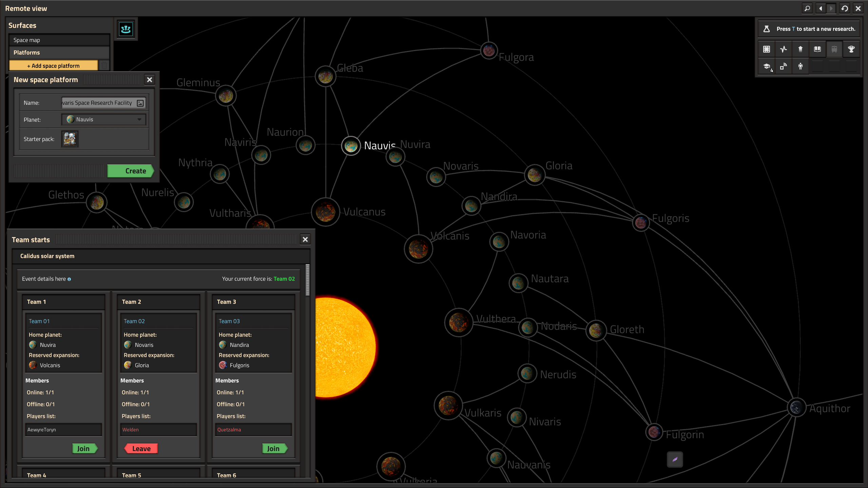Open tips and tricks graduation cap icon
Screen dimensions: 868x488
(767, 66)
